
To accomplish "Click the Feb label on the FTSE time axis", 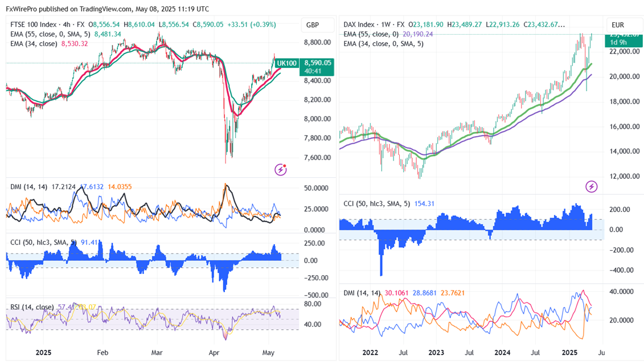I will [x=102, y=353].
